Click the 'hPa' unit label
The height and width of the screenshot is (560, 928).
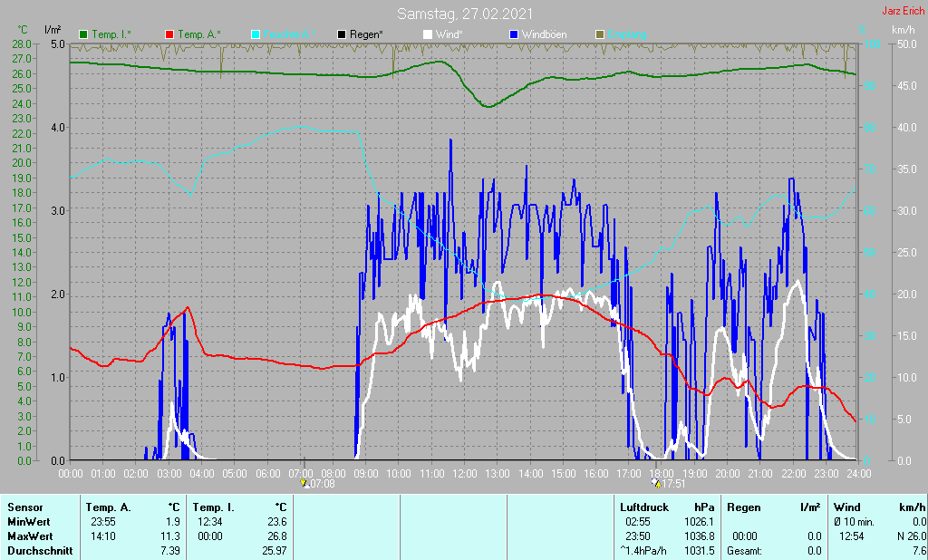click(x=704, y=507)
